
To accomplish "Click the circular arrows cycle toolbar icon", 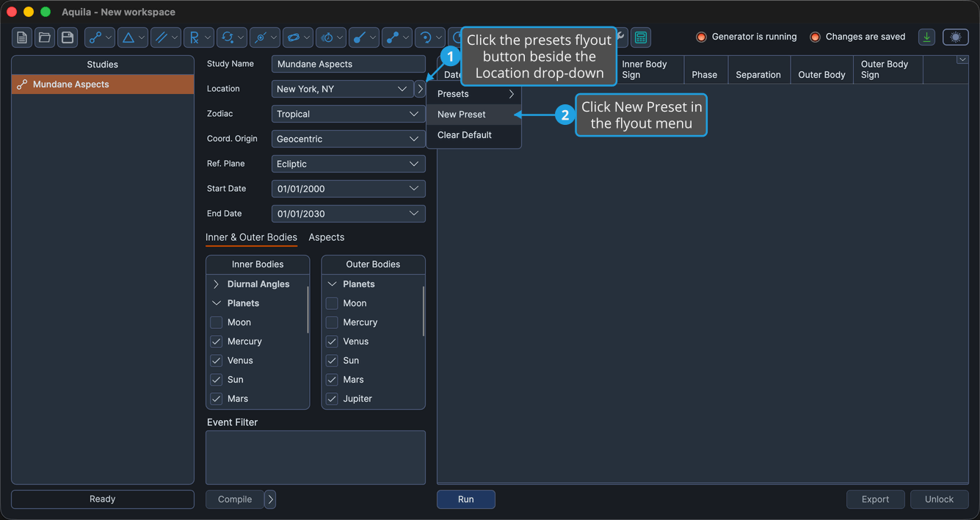I will [x=228, y=37].
